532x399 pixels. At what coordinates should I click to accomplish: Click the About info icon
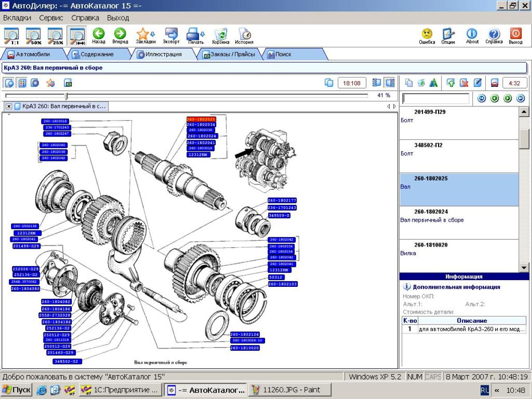coord(472,36)
